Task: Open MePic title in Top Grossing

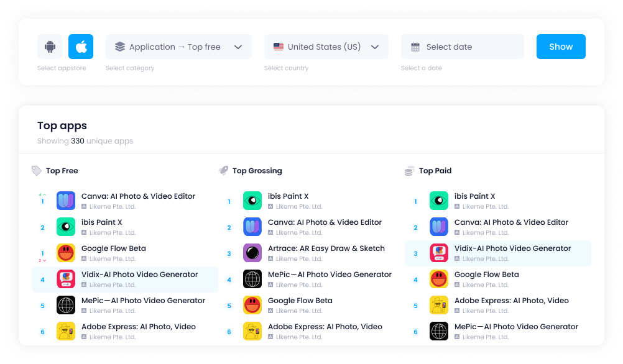Action: coord(330,275)
